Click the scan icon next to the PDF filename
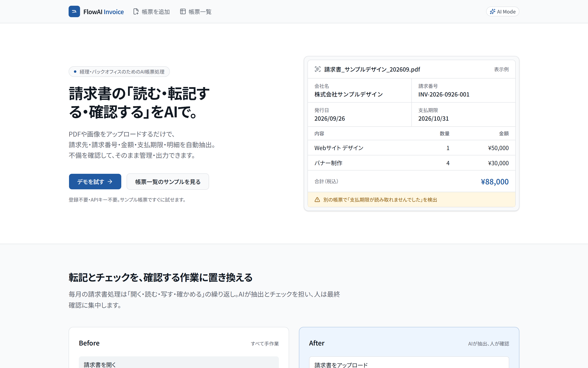 [x=317, y=69]
